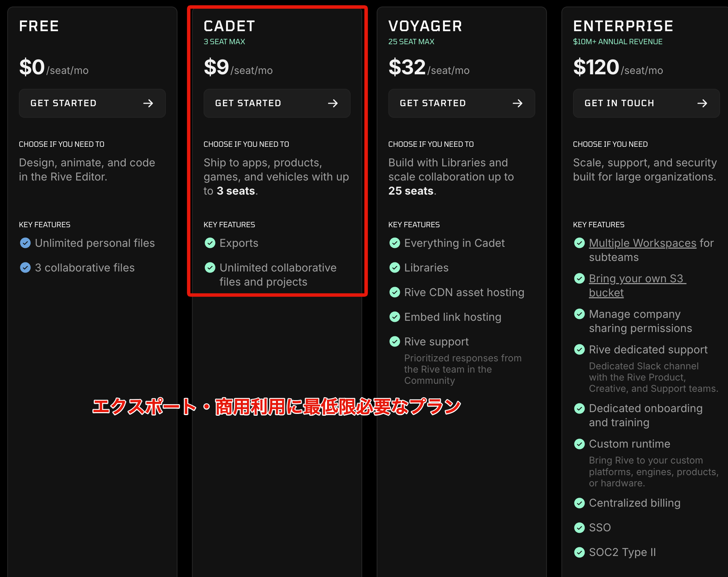Click the $0 price on the Free plan
Image resolution: width=728 pixels, height=577 pixels.
(x=32, y=67)
